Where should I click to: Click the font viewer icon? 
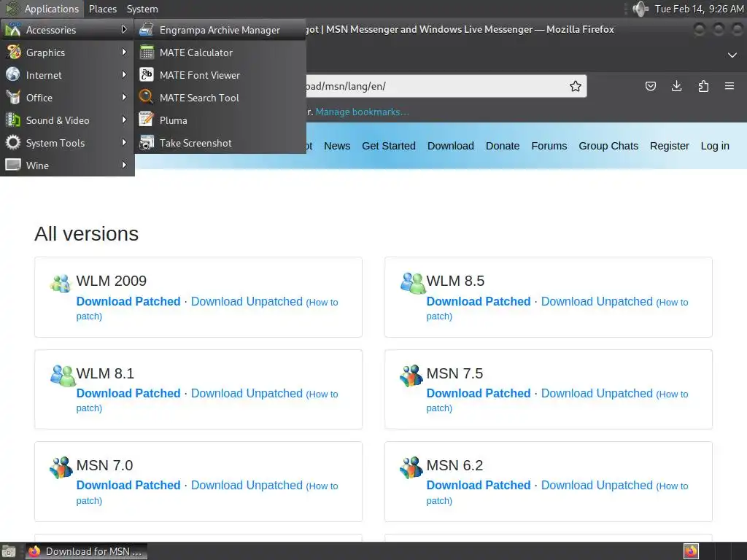pos(146,75)
